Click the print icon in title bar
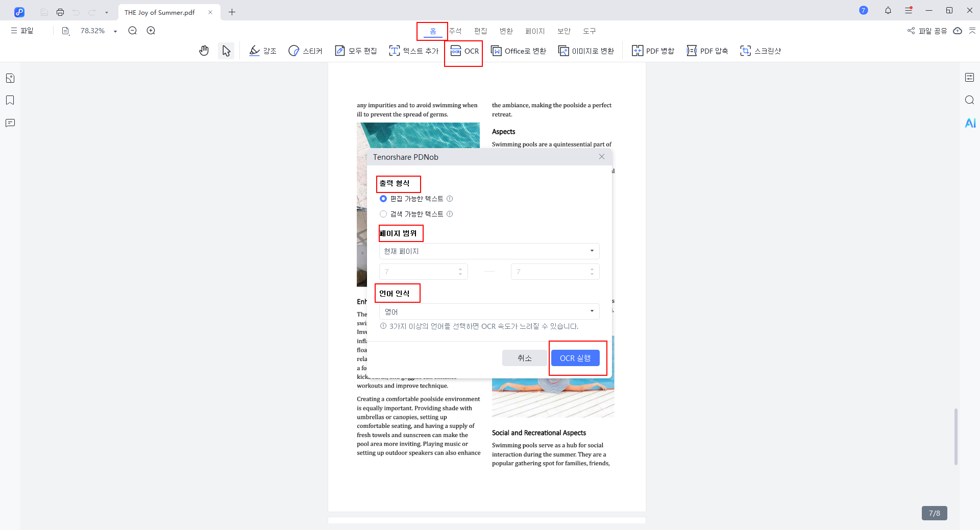980x530 pixels. 60,12
